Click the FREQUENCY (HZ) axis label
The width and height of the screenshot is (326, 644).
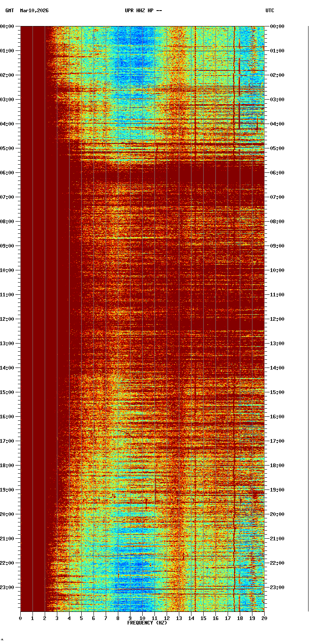tap(147, 623)
